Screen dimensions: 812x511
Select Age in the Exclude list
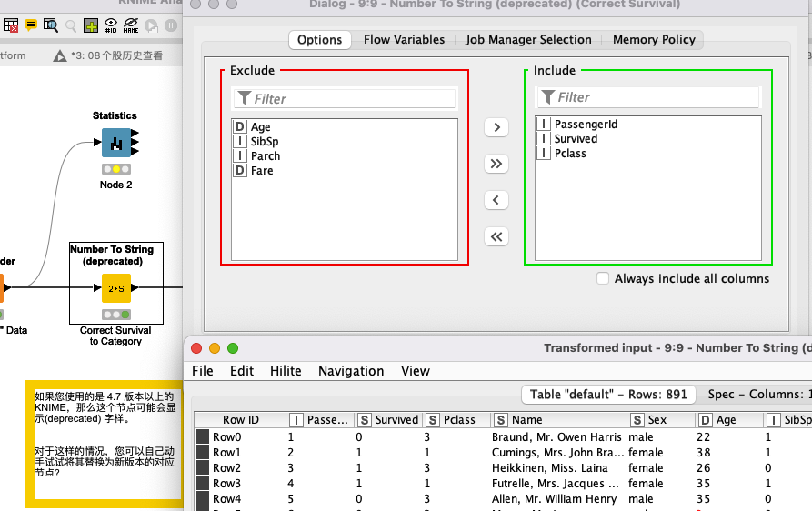click(x=345, y=127)
